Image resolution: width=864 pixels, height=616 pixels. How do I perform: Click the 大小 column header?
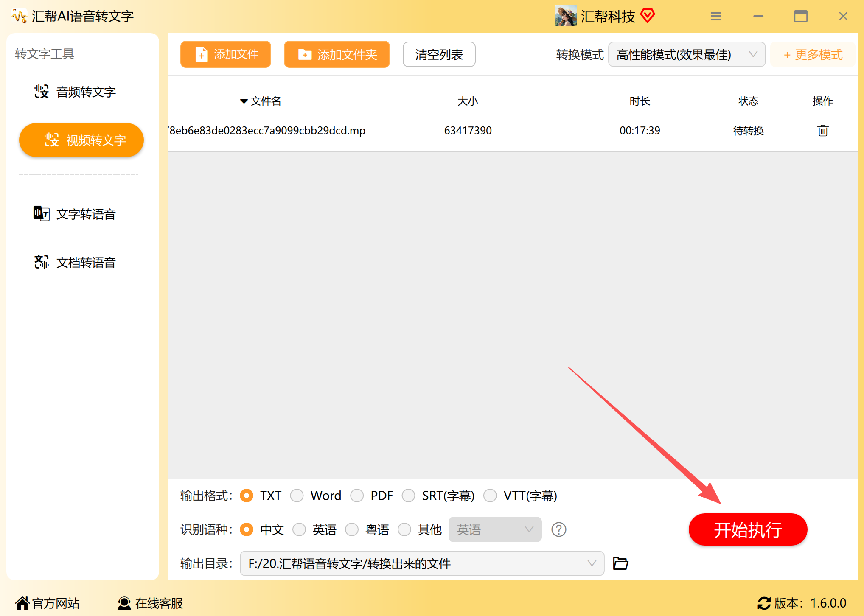(x=468, y=101)
